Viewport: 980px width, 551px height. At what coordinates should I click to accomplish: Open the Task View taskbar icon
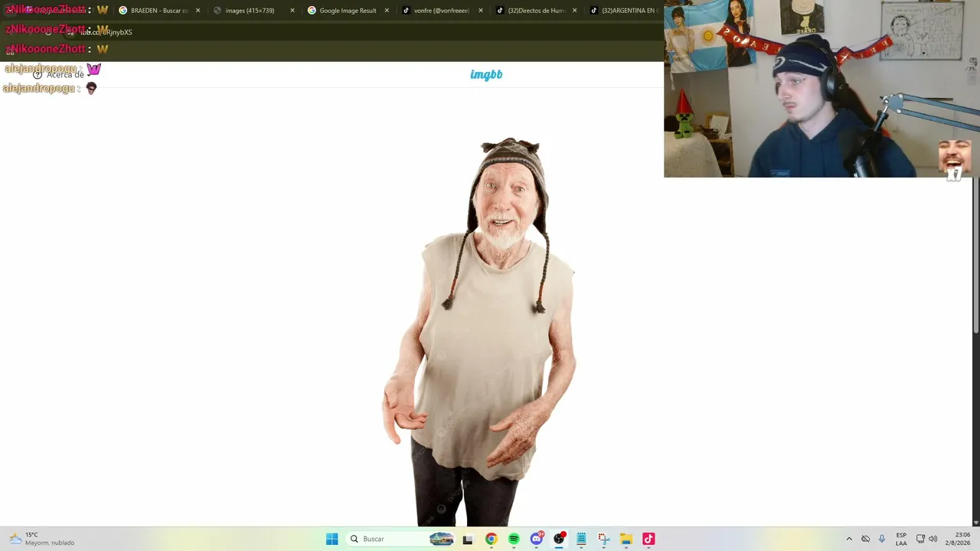[x=468, y=539]
